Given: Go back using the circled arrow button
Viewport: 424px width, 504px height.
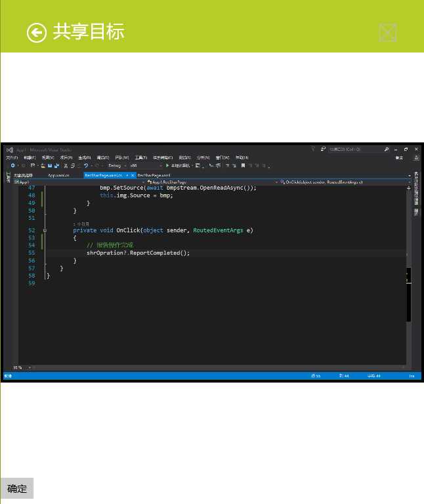Looking at the screenshot, I should [x=36, y=32].
